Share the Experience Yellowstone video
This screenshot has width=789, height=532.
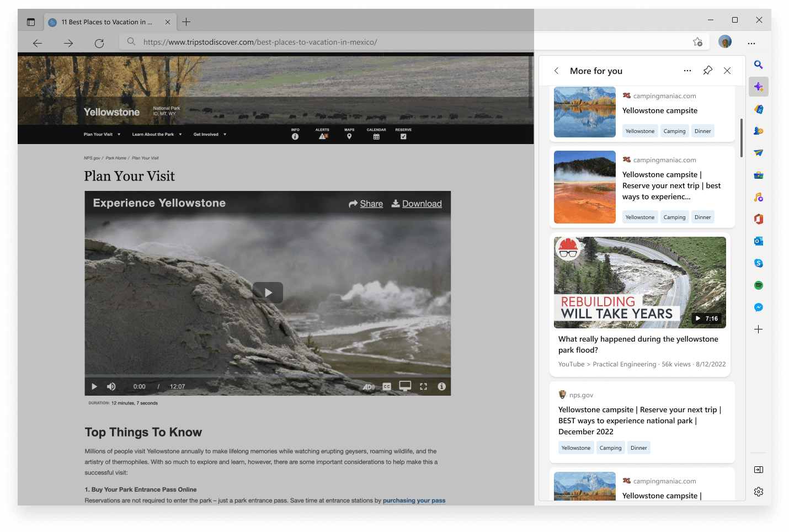[x=366, y=204]
